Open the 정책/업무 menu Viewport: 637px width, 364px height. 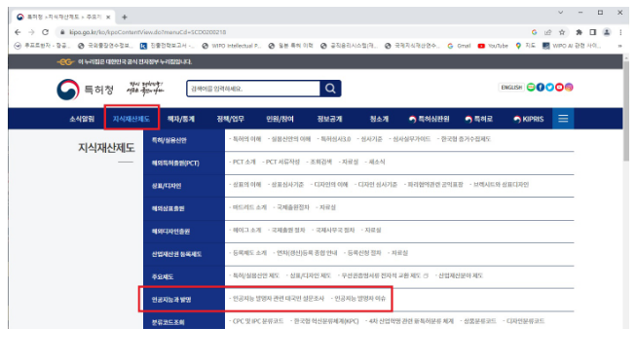(230, 119)
